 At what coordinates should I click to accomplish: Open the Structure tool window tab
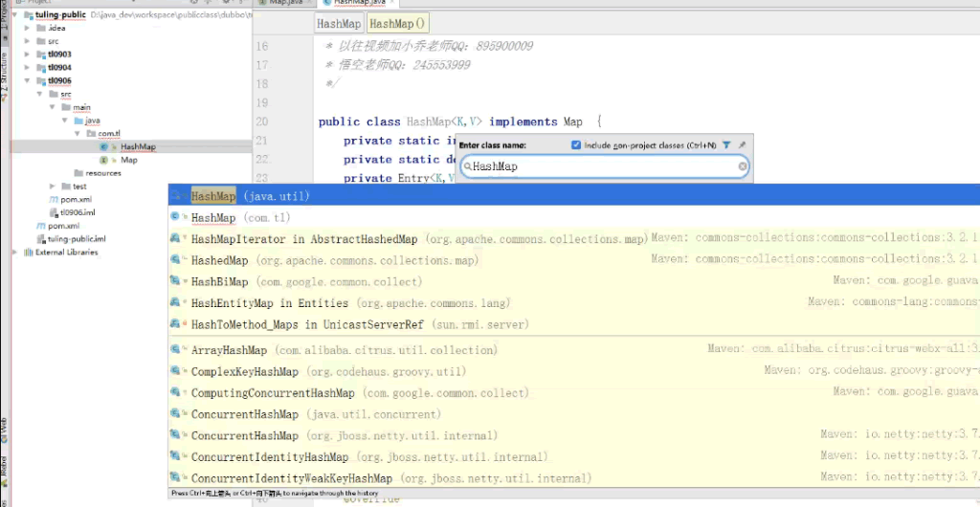pyautogui.click(x=4, y=67)
